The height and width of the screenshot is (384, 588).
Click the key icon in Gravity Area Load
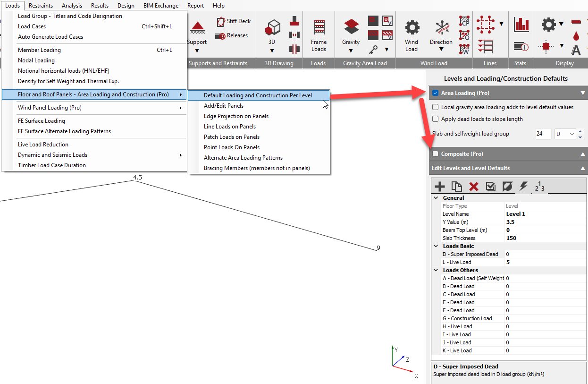(x=373, y=49)
